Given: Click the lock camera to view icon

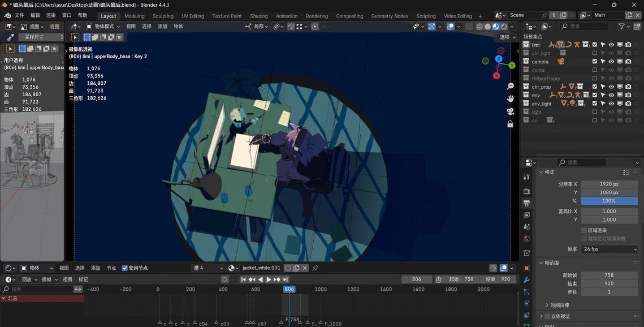Looking at the screenshot, I should point(510,124).
